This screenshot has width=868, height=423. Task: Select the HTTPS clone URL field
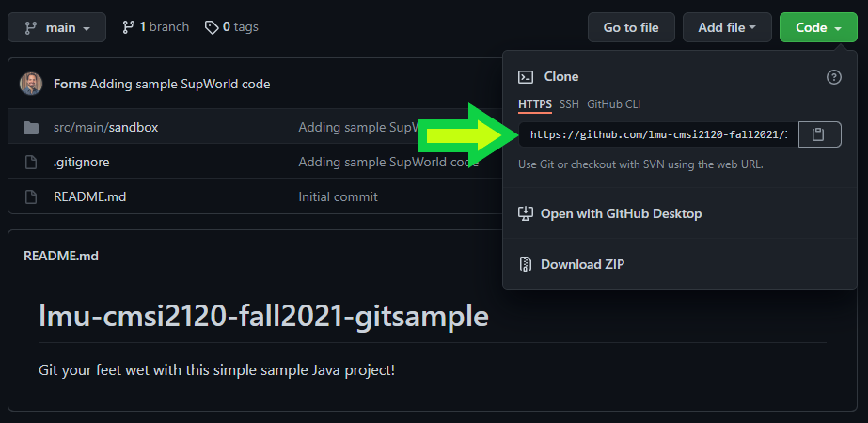658,134
